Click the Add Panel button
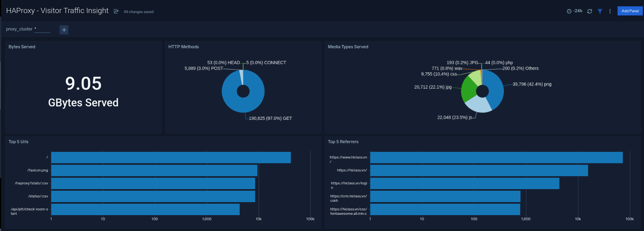644x231 pixels. click(x=630, y=11)
